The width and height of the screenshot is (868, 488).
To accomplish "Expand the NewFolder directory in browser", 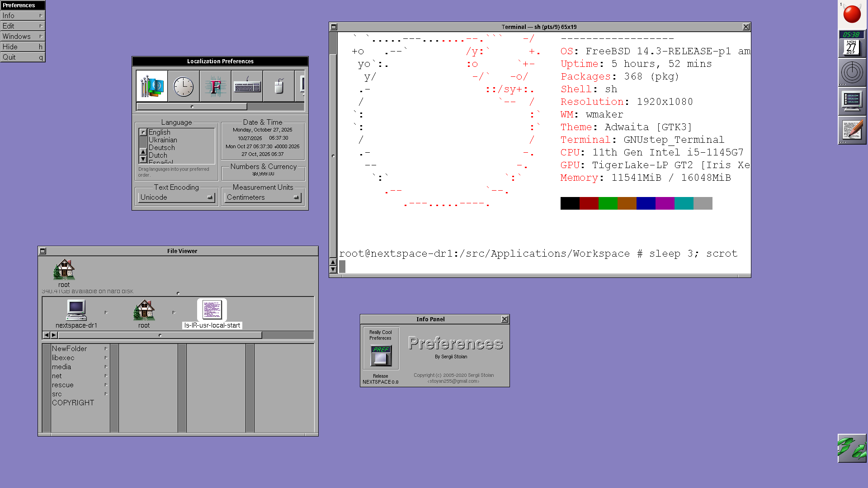I will click(x=69, y=348).
